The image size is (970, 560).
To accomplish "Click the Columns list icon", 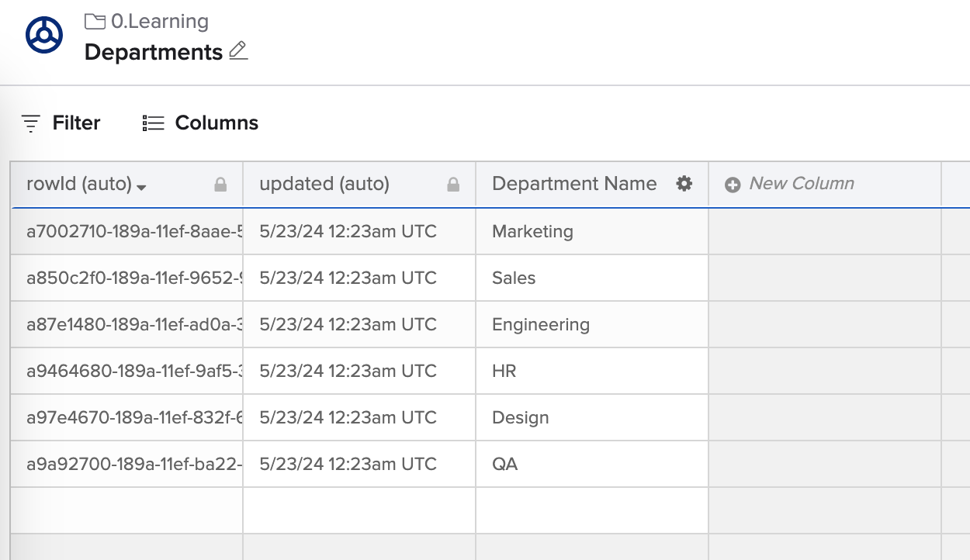I will pyautogui.click(x=152, y=123).
